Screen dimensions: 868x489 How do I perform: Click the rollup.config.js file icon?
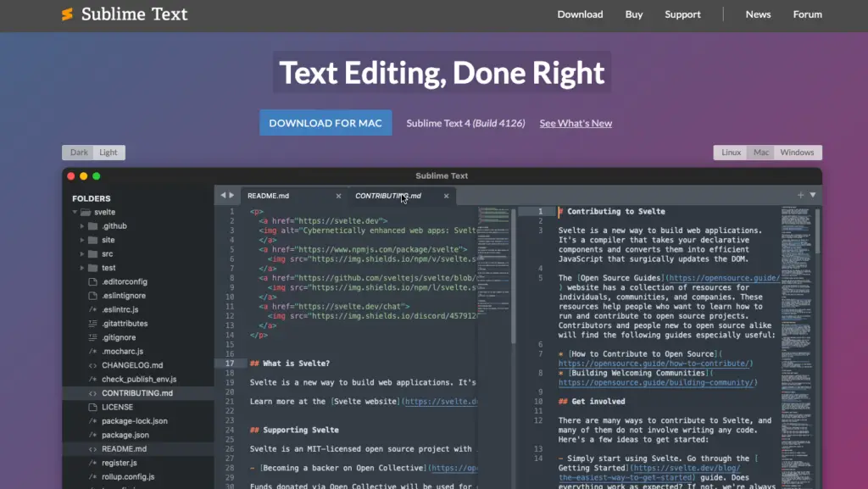tap(93, 476)
